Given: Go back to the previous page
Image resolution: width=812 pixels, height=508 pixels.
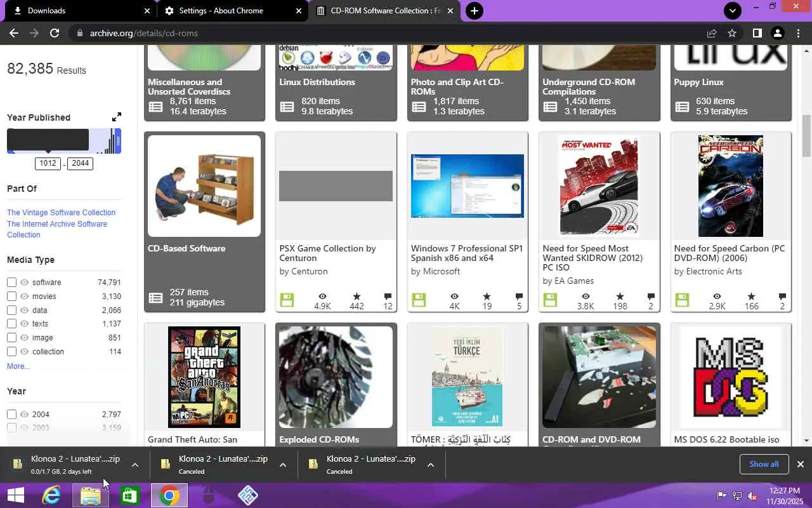Looking at the screenshot, I should tap(14, 33).
